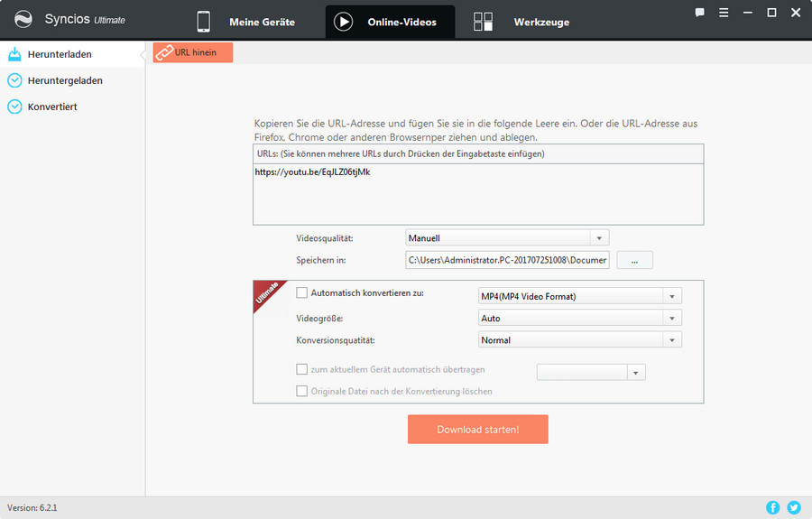Enable Automatisch konvertieren zu checkbox
Screen dimensions: 812x519
(301, 292)
